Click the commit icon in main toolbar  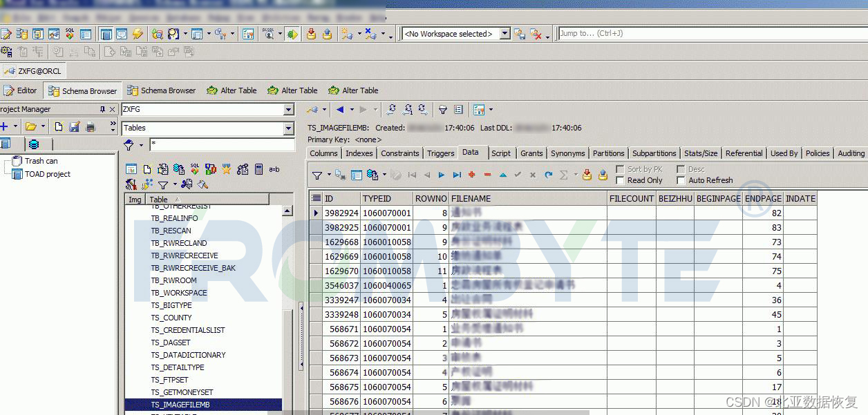(x=311, y=33)
